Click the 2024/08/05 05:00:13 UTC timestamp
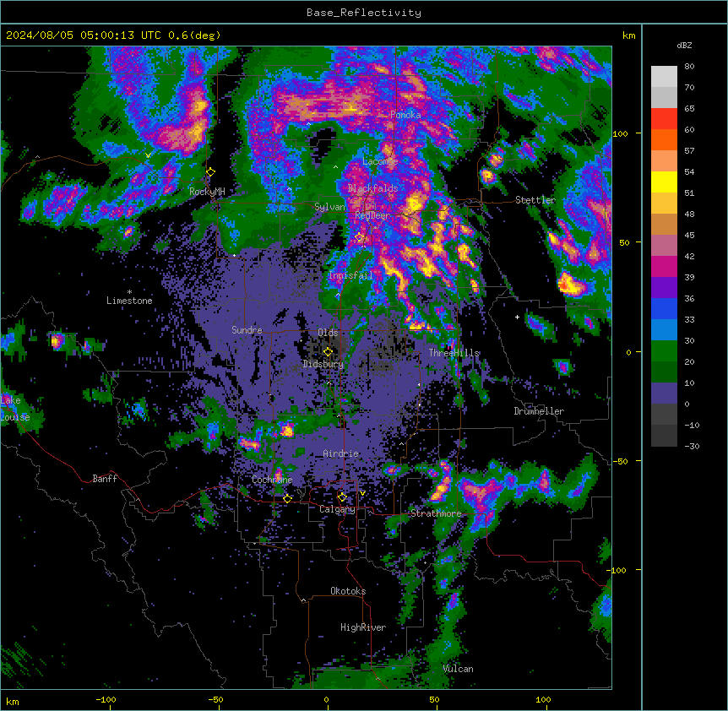 [84, 35]
